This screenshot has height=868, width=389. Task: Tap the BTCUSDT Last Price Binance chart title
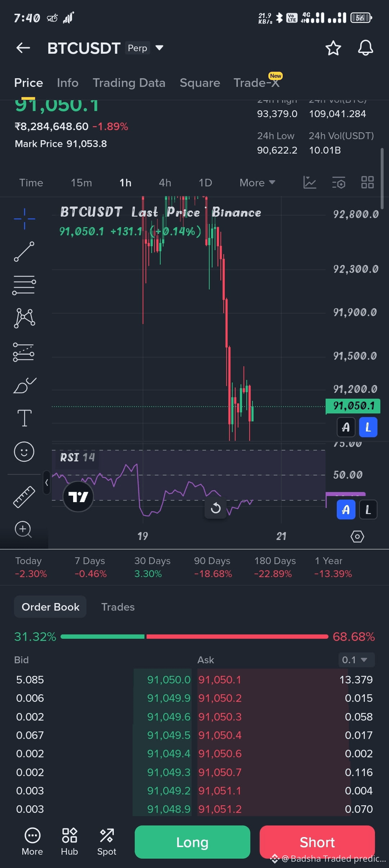161,212
